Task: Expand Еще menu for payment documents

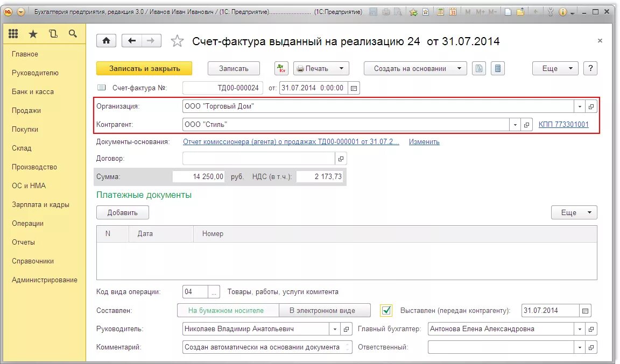Action: click(574, 212)
